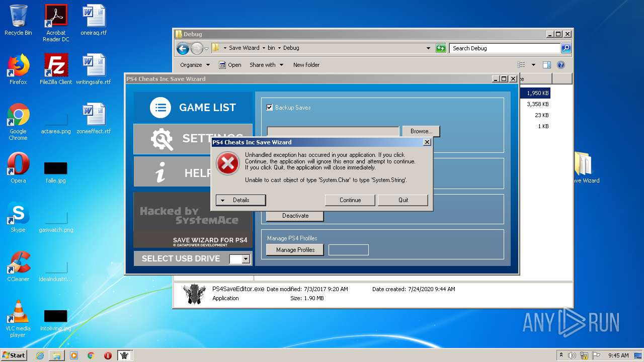Show hidden system tray icons arrow
Viewport: 644px width, 362px height.
click(561, 355)
